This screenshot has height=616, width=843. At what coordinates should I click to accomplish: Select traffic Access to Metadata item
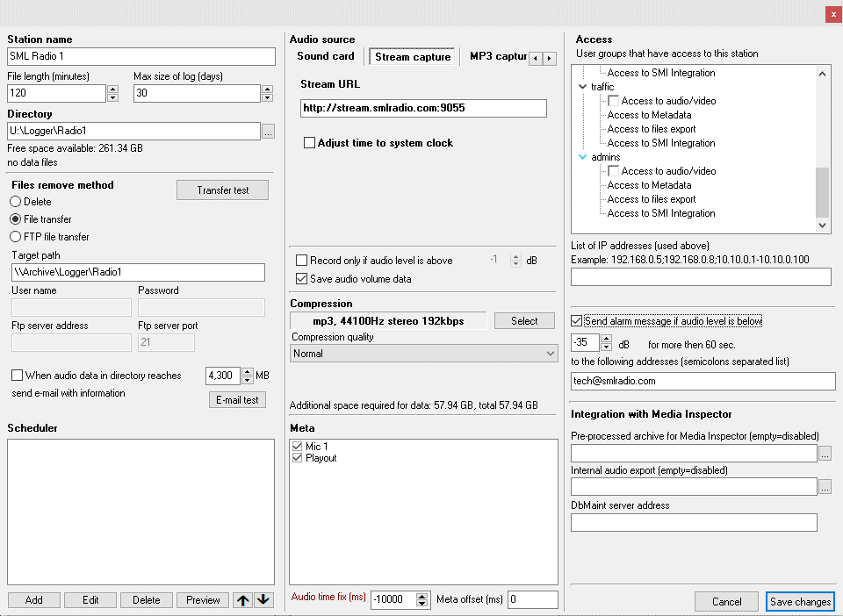pos(649,115)
